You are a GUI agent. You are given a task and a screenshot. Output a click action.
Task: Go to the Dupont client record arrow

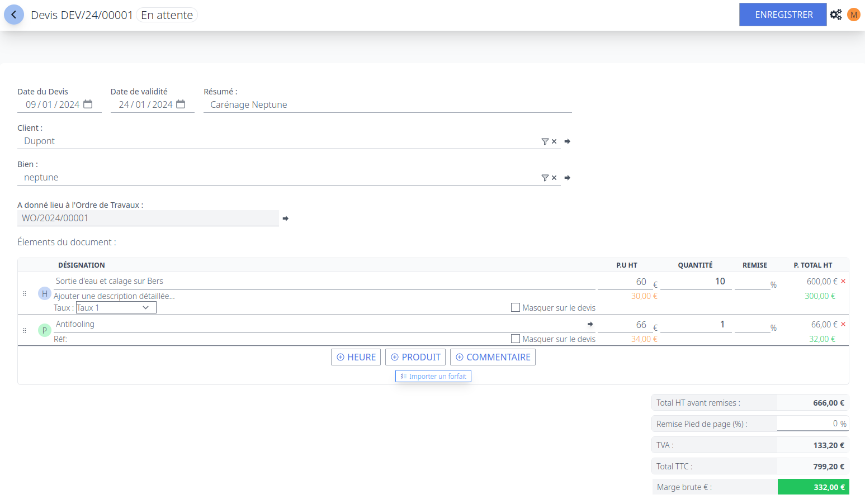[568, 141]
